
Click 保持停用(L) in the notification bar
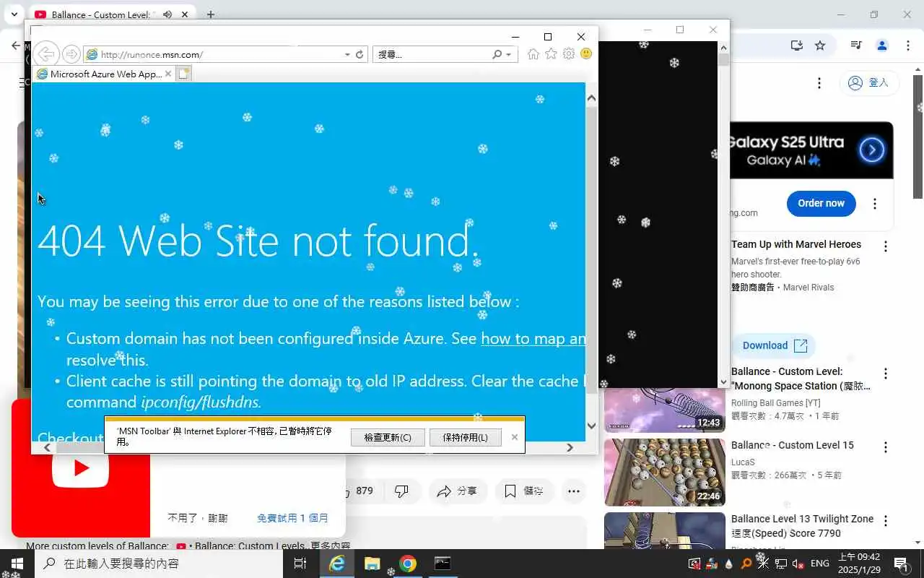466,437
